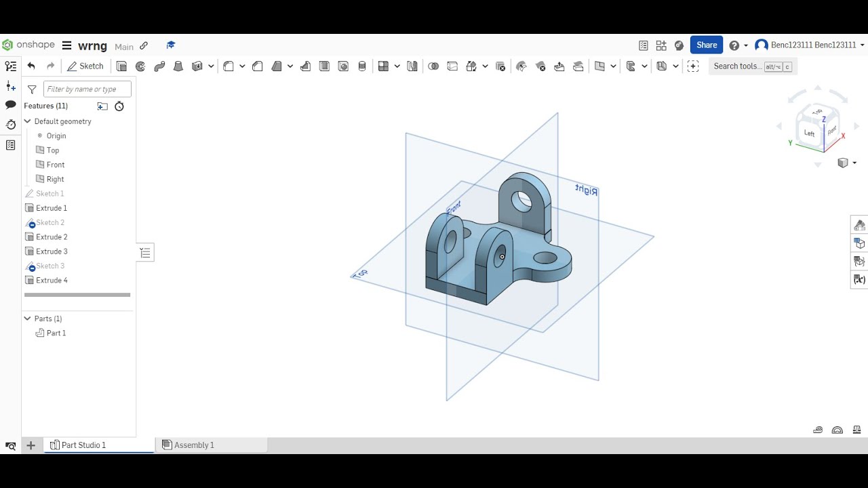Click the Filter by name input
The height and width of the screenshot is (488, 868).
point(87,89)
